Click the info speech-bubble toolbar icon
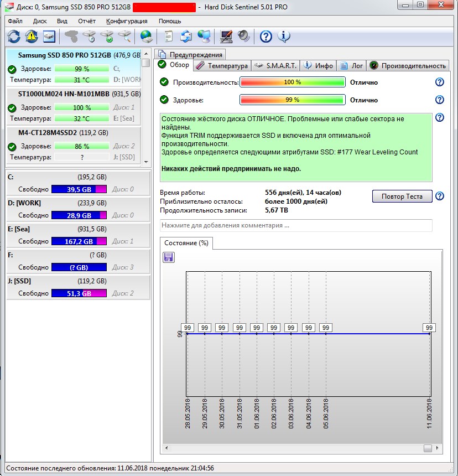This screenshot has width=458, height=476. coord(284,37)
